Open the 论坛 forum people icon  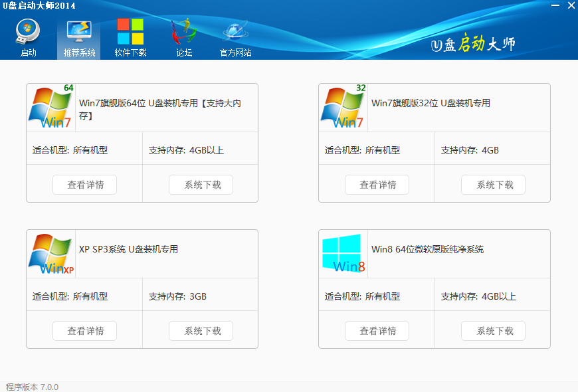[184, 31]
